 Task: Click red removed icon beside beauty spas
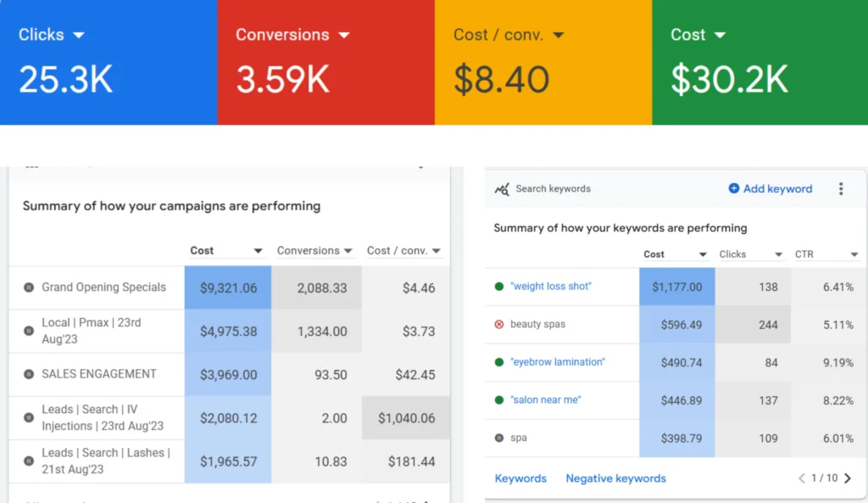pyautogui.click(x=499, y=324)
